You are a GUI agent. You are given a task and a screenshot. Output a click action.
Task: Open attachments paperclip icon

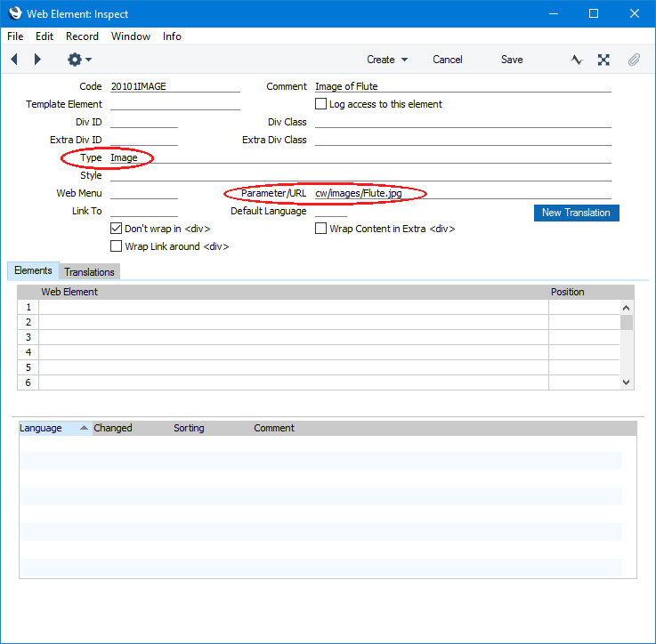(634, 60)
